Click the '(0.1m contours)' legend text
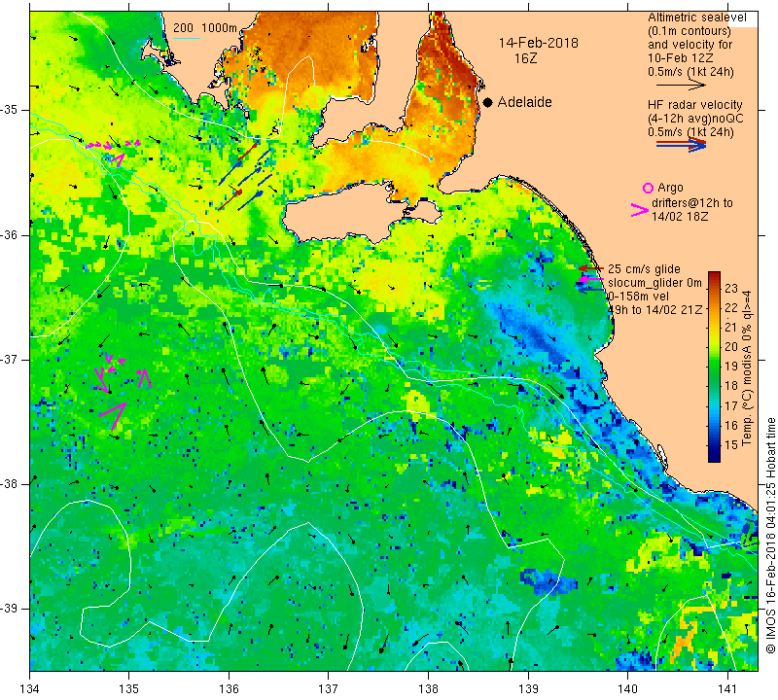 690,31
